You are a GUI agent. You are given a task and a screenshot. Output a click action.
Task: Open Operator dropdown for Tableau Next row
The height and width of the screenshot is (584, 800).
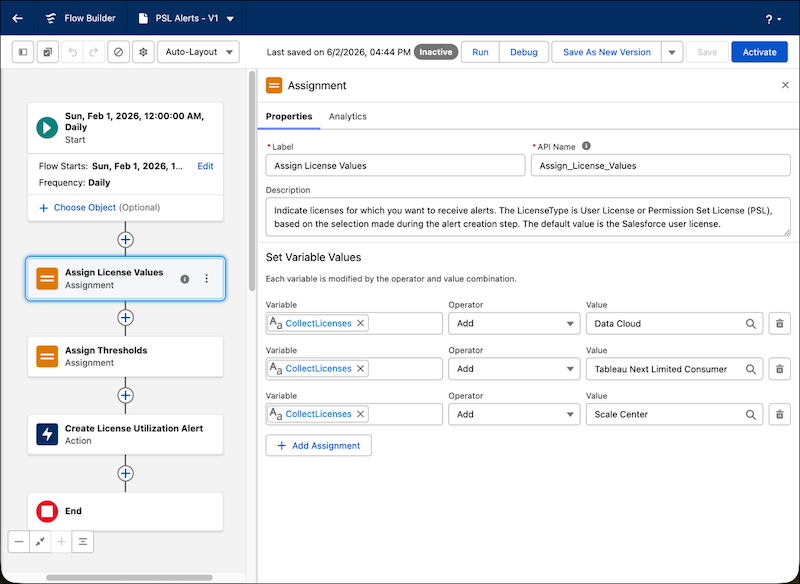(x=514, y=369)
